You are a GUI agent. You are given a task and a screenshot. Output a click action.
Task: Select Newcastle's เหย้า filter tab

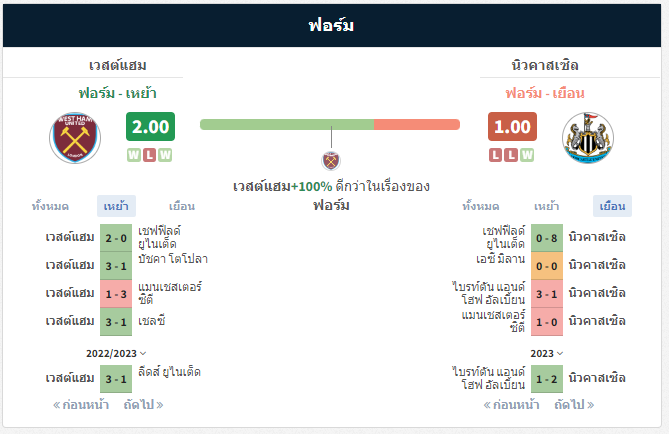547,206
